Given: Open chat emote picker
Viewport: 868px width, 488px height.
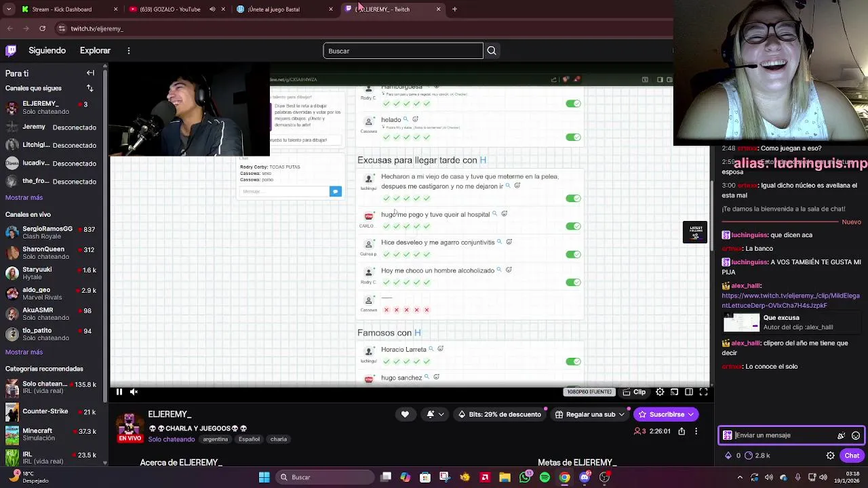Looking at the screenshot, I should pos(856,435).
